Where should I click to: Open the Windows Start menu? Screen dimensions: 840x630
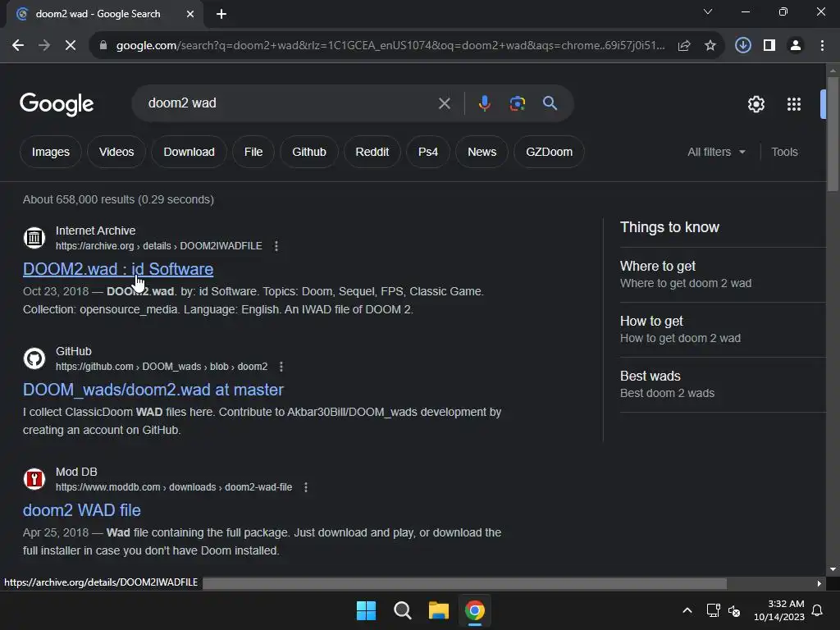tap(367, 610)
